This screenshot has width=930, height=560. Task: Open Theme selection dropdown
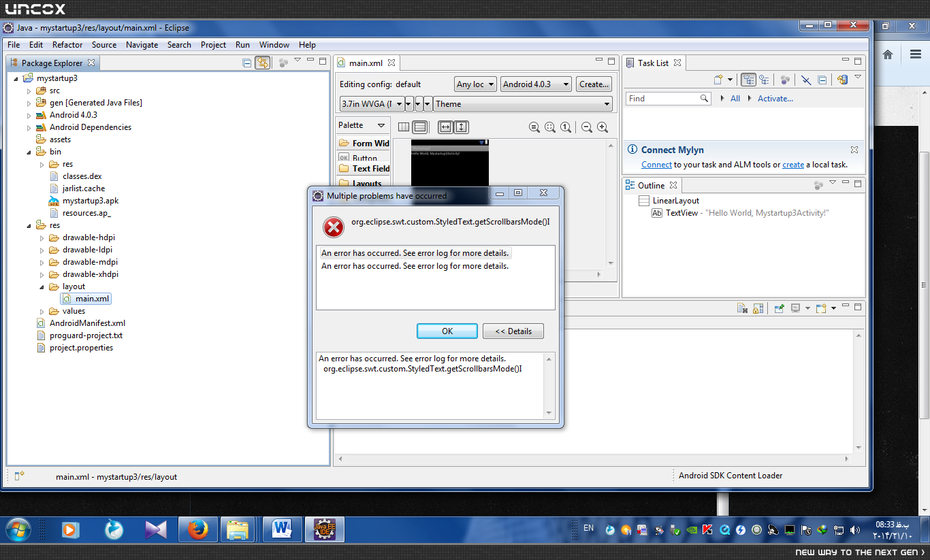pos(523,104)
